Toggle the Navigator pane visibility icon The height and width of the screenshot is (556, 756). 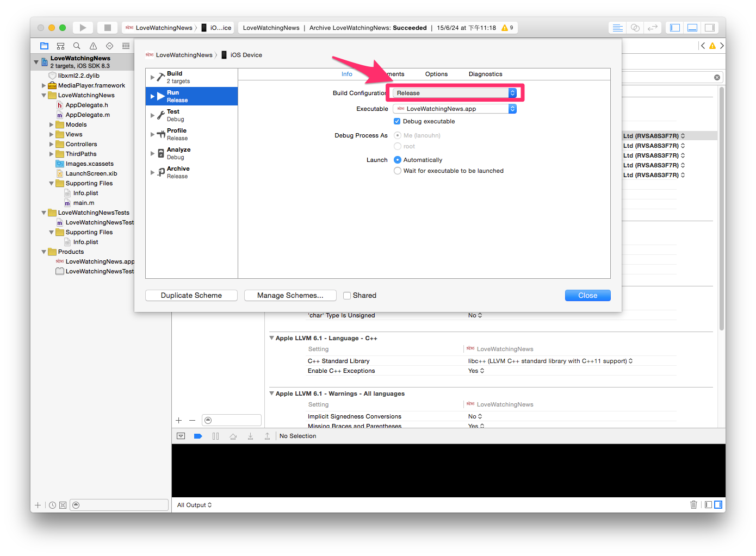(x=675, y=28)
